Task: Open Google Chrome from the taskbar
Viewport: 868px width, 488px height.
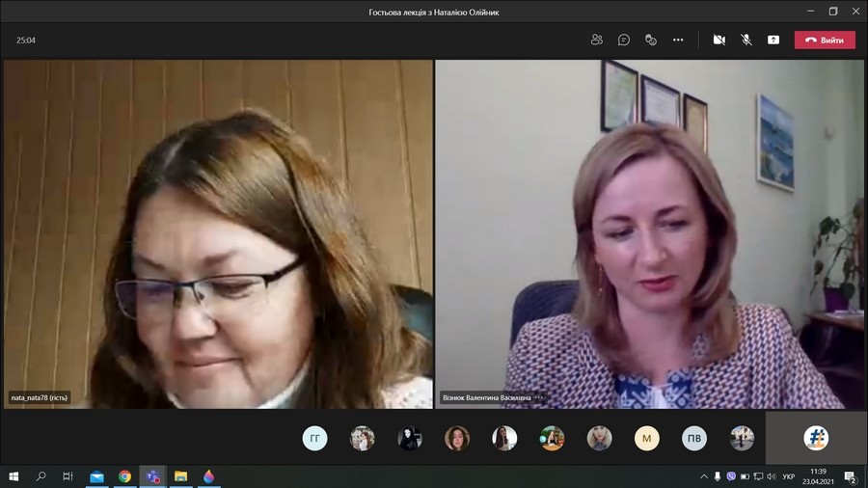Action: [124, 476]
